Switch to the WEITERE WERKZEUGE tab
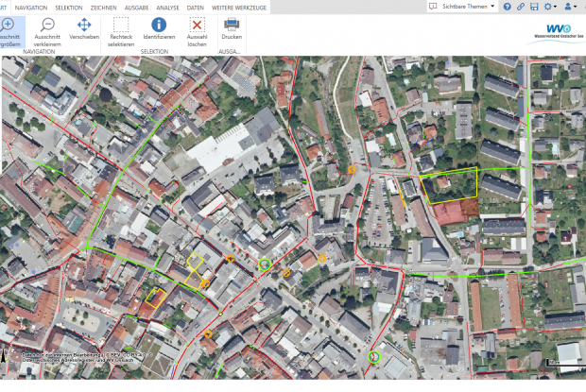This screenshot has height=392, width=586. 237,7
